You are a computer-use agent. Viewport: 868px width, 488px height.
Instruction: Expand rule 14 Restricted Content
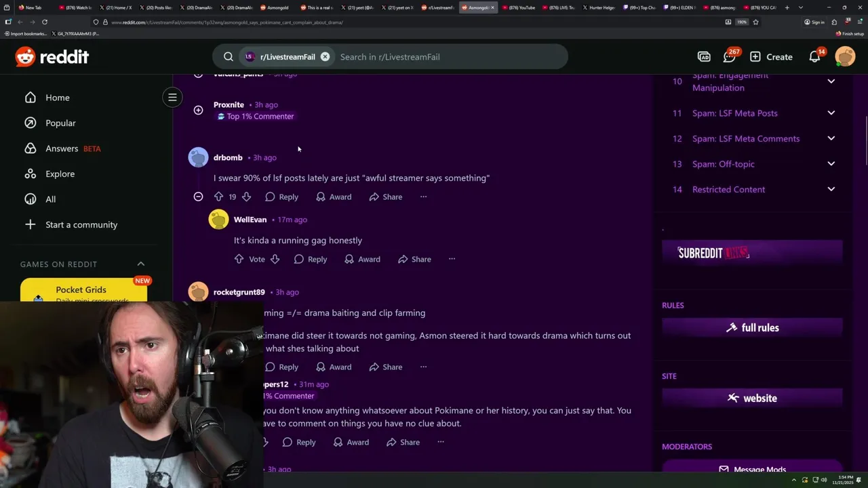tap(831, 189)
